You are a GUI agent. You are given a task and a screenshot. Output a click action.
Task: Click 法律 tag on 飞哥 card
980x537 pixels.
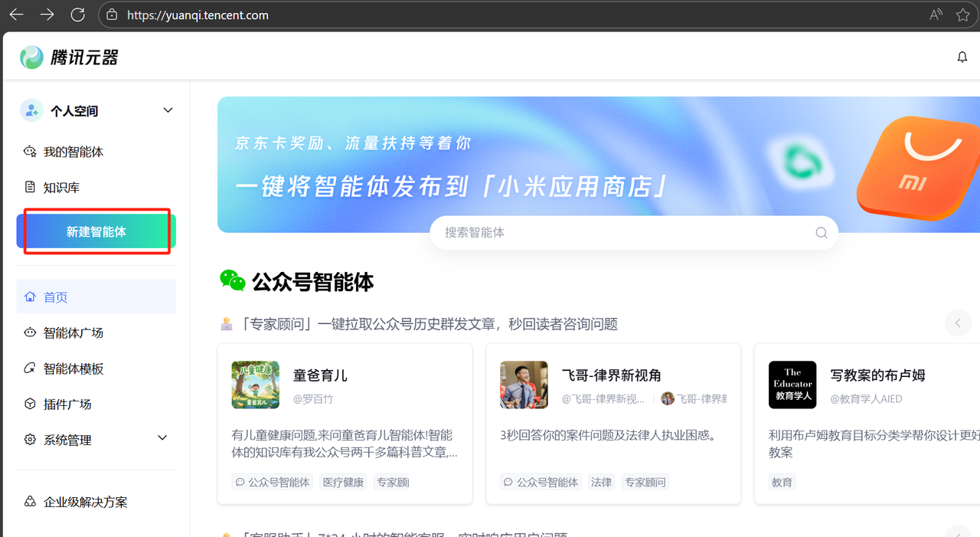tap(602, 482)
